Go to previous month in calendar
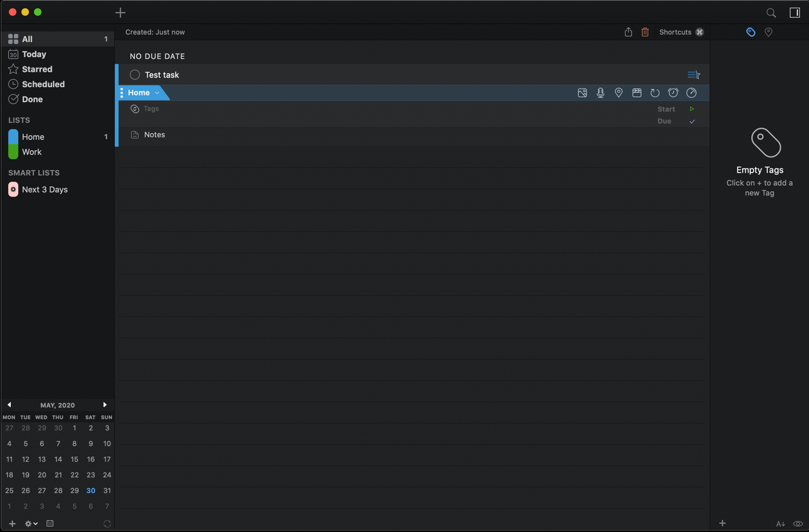This screenshot has width=809, height=532. point(9,405)
